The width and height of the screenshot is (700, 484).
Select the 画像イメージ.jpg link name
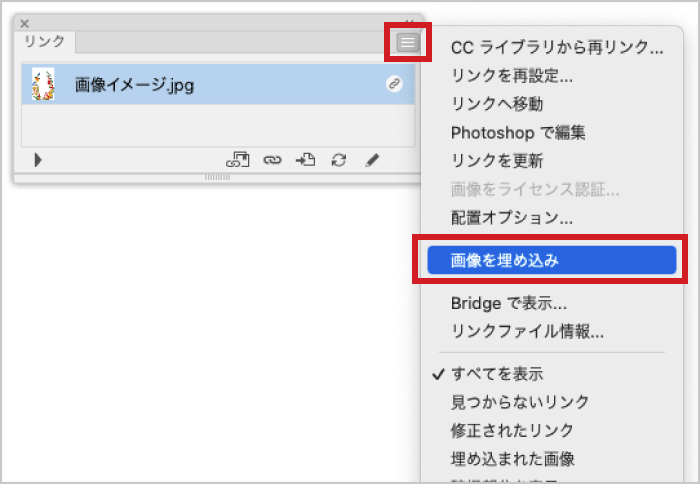pos(134,85)
